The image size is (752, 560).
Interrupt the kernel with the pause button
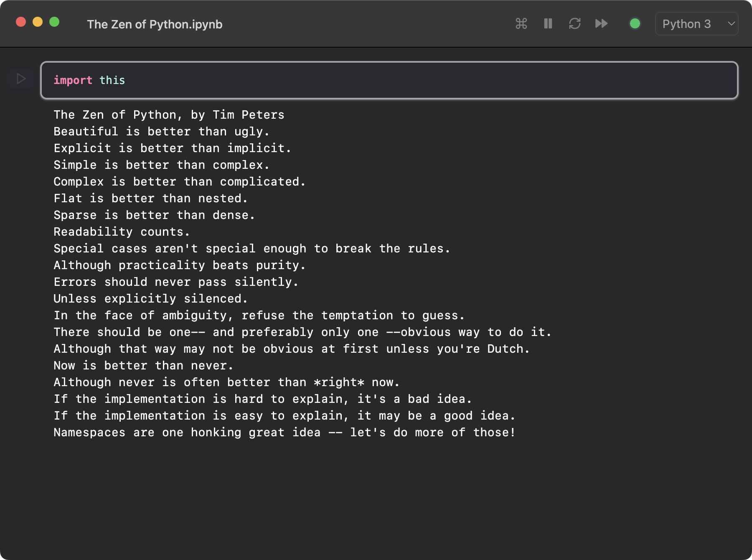(x=548, y=23)
